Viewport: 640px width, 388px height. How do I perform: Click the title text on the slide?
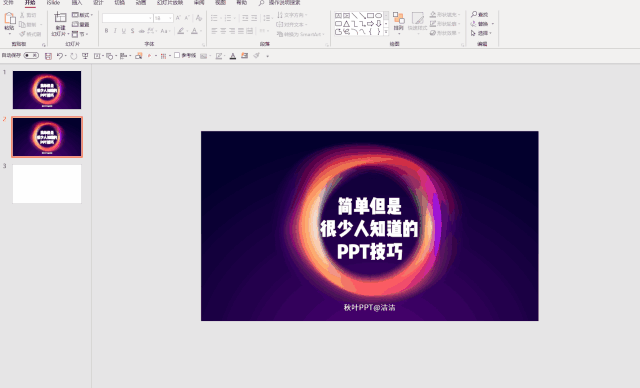[x=369, y=228]
